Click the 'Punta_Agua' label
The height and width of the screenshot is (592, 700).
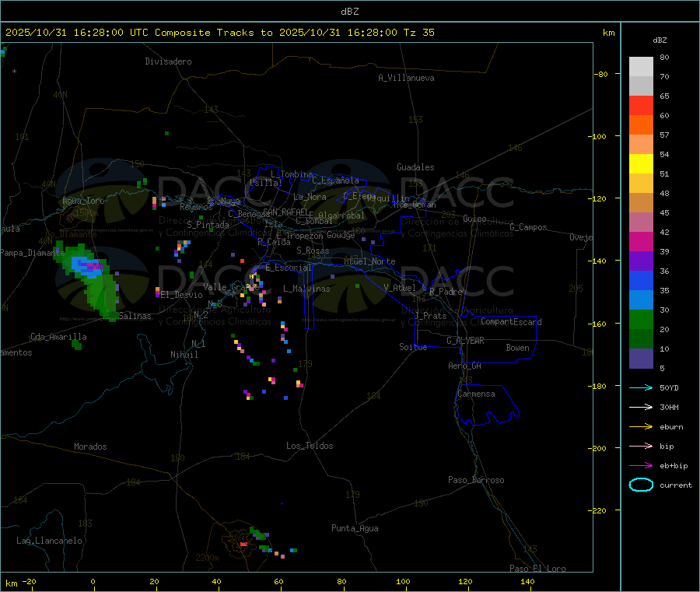click(x=355, y=528)
